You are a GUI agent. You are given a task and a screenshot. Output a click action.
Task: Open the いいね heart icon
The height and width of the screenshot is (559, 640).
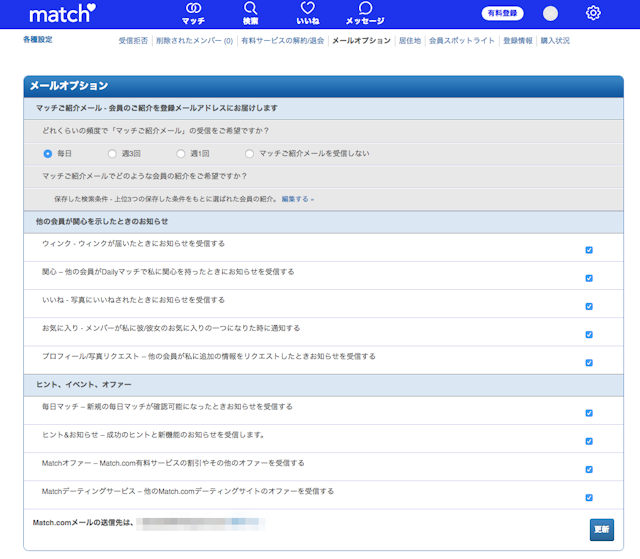(308, 13)
